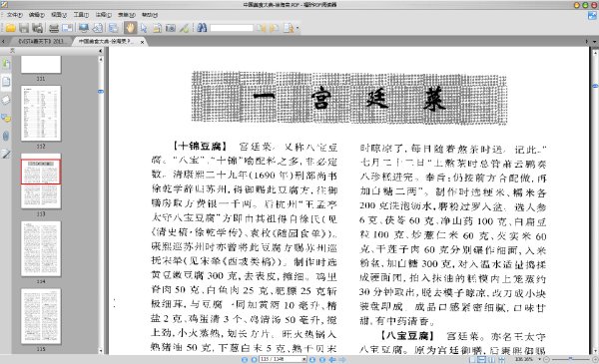Go to first page button

pyautogui.click(x=245, y=359)
